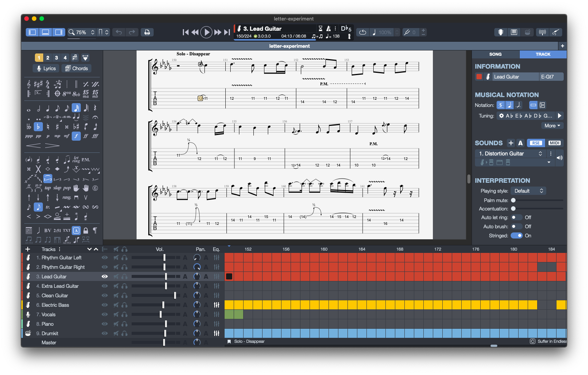Select the forte dynamic marking
This screenshot has height=375, width=588.
click(x=76, y=136)
